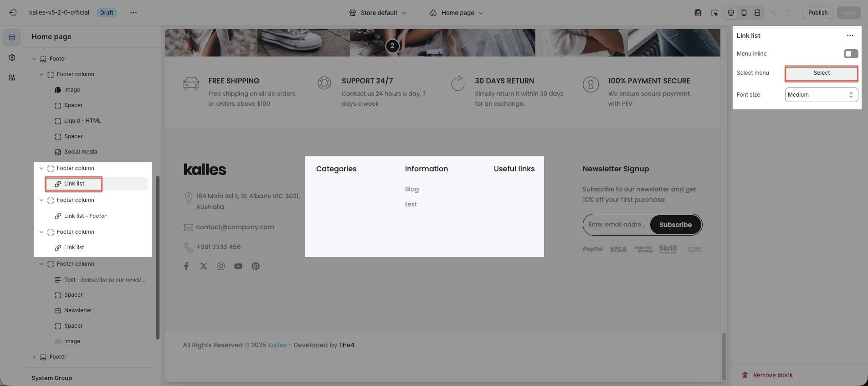868x386 pixels.
Task: Open the Home page template dropdown
Action: (457, 13)
